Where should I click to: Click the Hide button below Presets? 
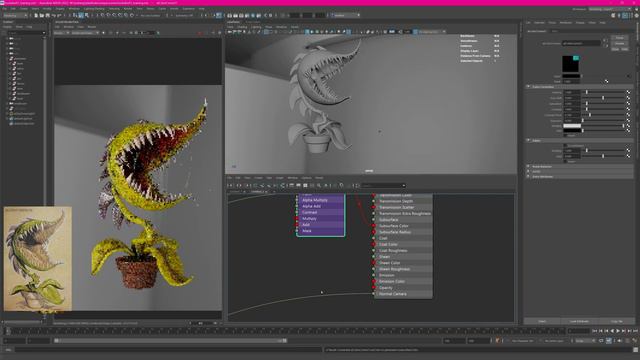point(625,49)
